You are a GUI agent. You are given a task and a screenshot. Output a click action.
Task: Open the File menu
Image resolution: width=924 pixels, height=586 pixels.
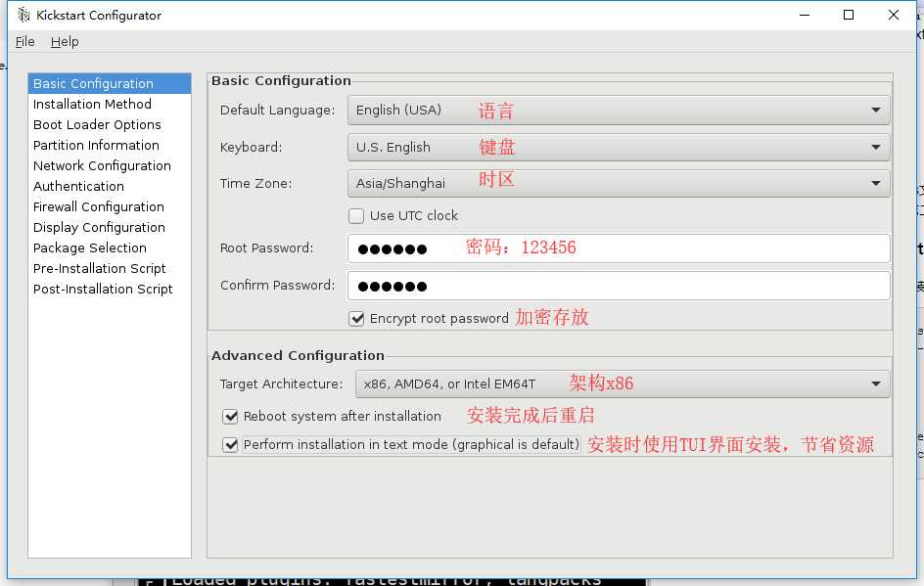pos(24,42)
